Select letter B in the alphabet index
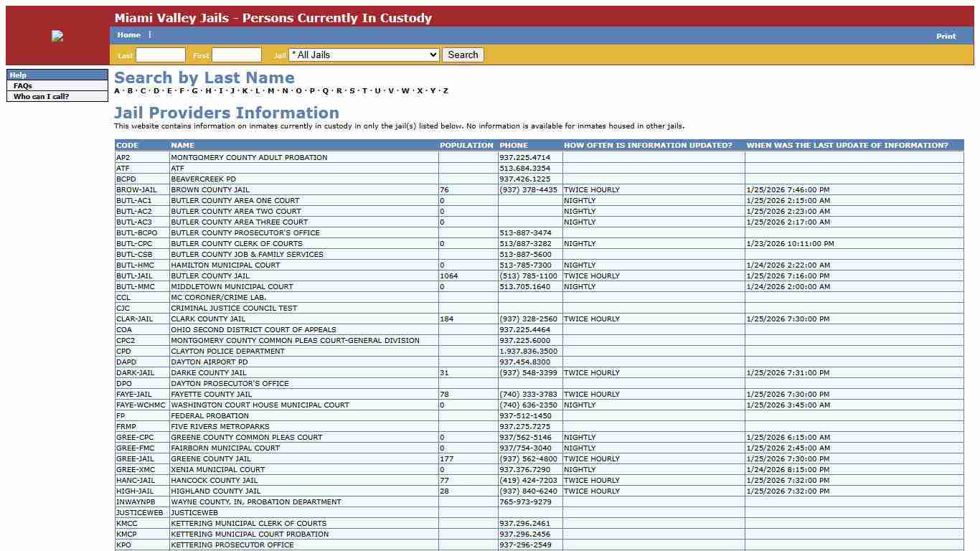This screenshot has width=980, height=551. (128, 90)
